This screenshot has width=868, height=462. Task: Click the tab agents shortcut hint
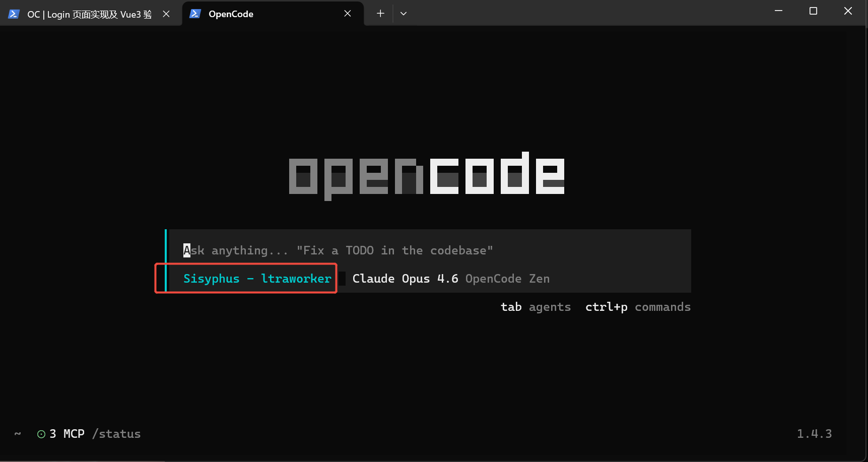(536, 307)
